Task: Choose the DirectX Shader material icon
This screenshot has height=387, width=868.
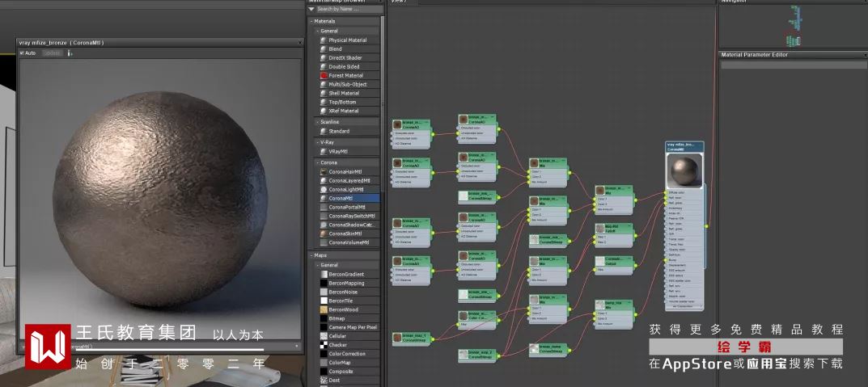Action: click(324, 58)
